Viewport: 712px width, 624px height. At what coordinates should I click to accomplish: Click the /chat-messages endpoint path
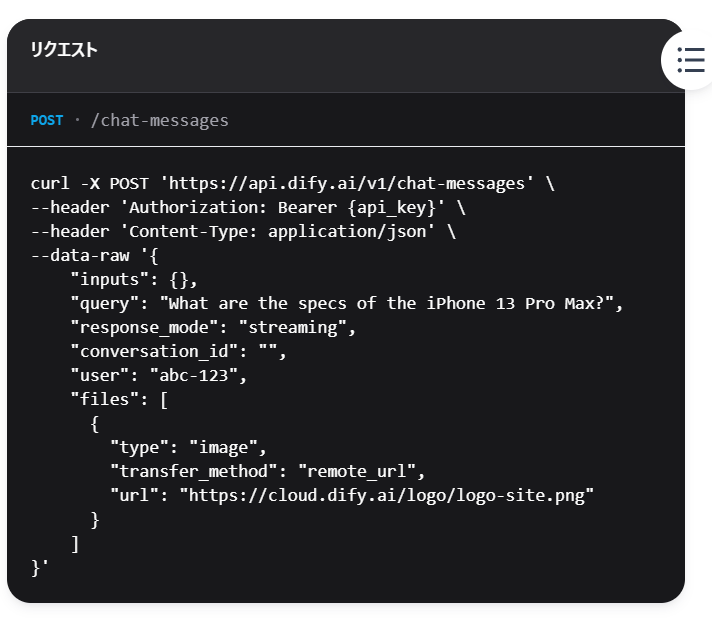click(x=160, y=121)
